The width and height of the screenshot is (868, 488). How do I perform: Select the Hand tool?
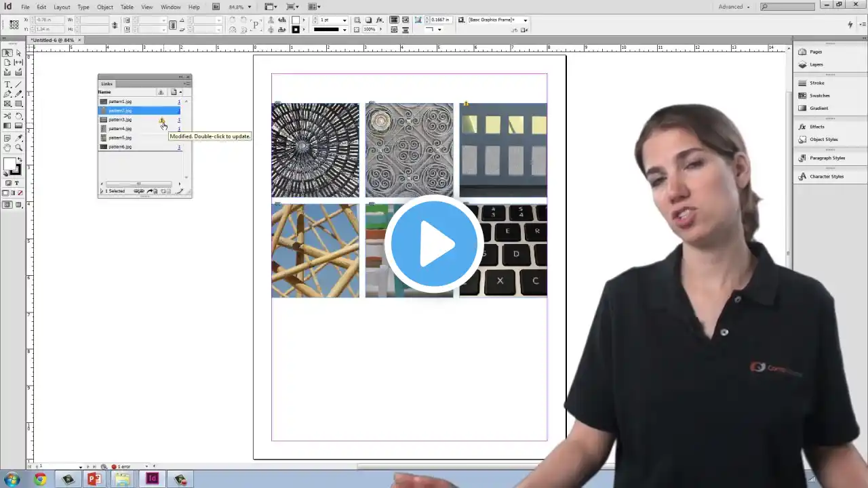[x=7, y=147]
